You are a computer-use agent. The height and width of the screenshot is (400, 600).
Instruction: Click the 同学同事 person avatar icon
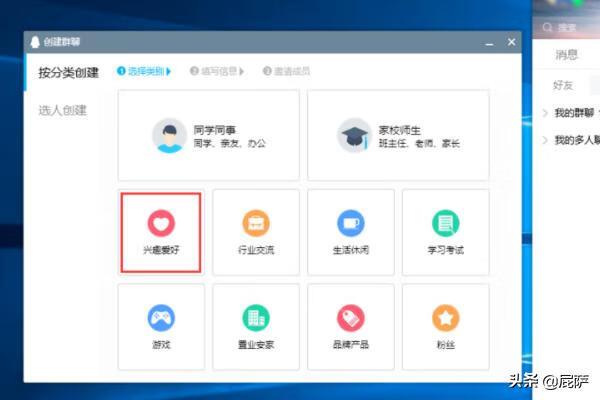pyautogui.click(x=170, y=136)
